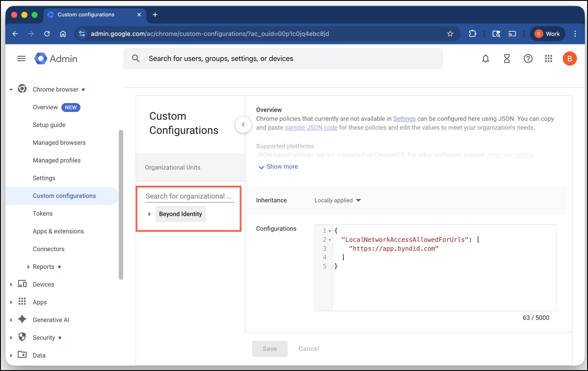
Task: Open the help question mark icon
Action: (528, 59)
